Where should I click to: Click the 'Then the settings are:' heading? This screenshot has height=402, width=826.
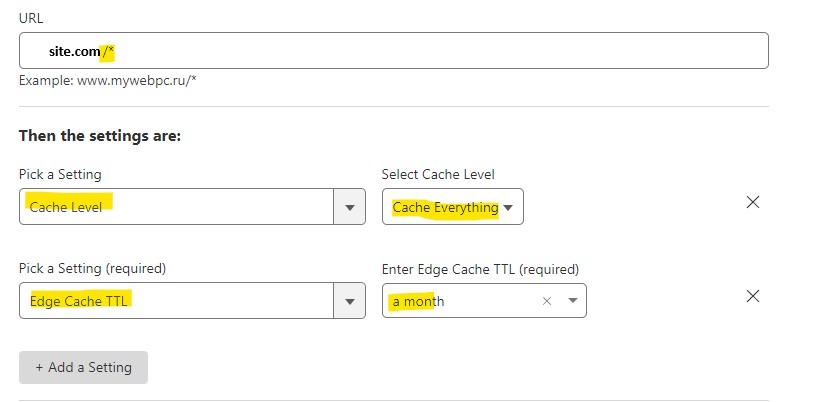tap(100, 136)
